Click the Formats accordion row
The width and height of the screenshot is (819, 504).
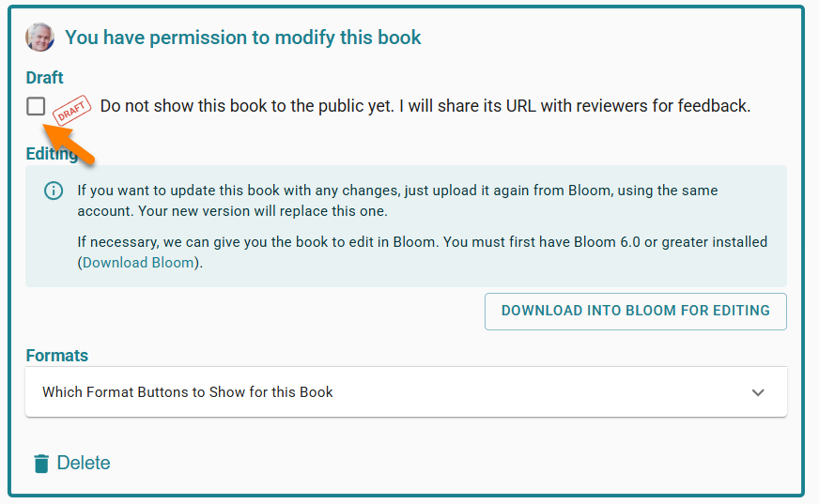pos(406,391)
